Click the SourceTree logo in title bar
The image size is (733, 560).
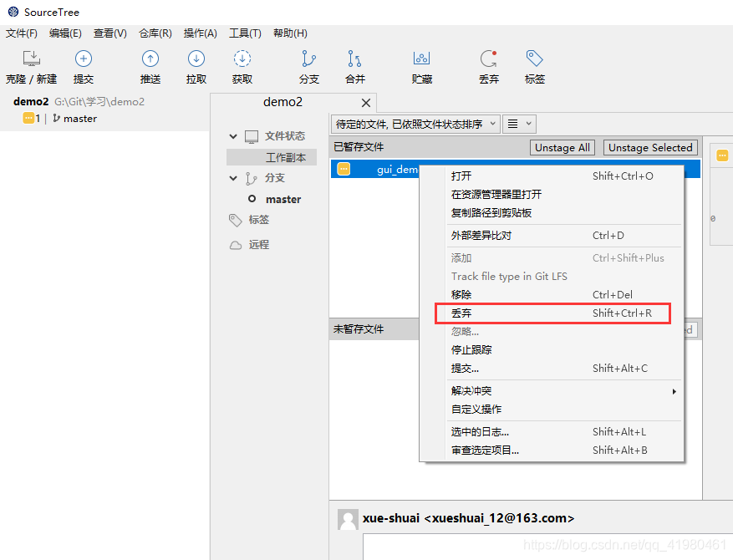point(13,12)
